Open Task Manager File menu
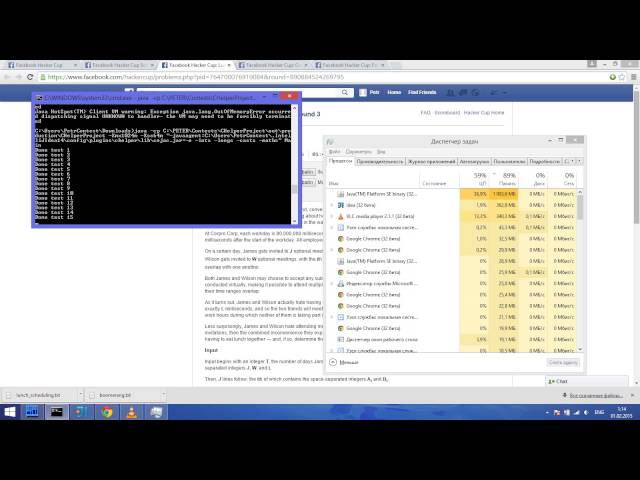The height and width of the screenshot is (480, 640). point(334,152)
